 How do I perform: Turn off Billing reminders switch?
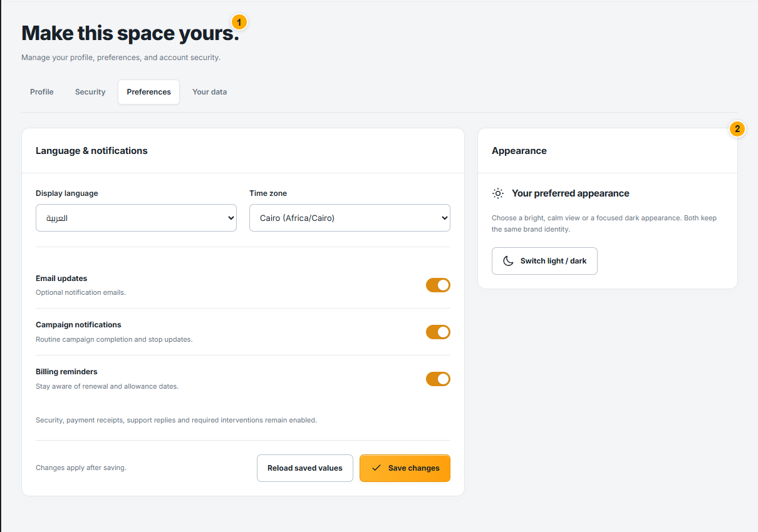pyautogui.click(x=438, y=379)
